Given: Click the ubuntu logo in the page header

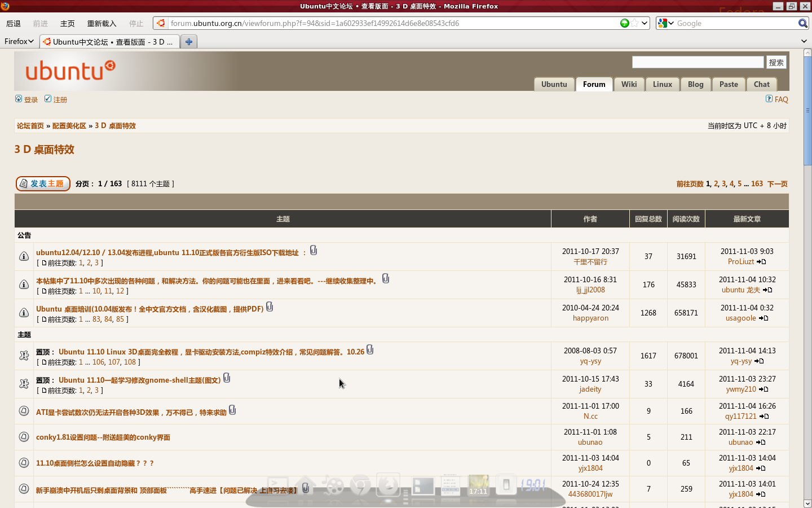Looking at the screenshot, I should tap(70, 71).
